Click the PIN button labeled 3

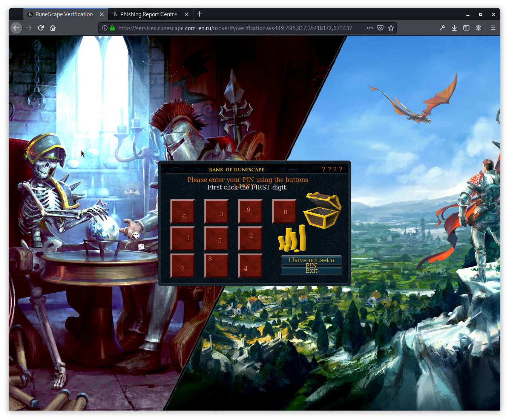click(x=216, y=211)
